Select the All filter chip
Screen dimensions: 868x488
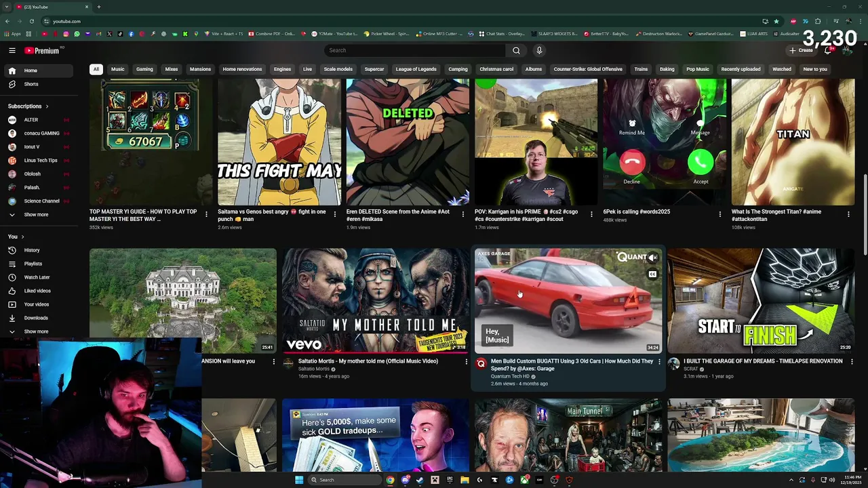(x=96, y=69)
